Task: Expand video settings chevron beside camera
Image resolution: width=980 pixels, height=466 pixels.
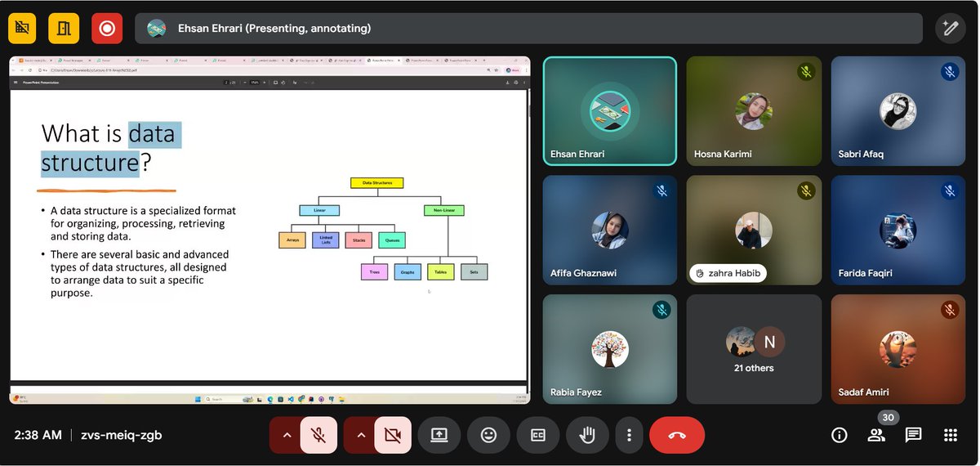Action: click(360, 435)
